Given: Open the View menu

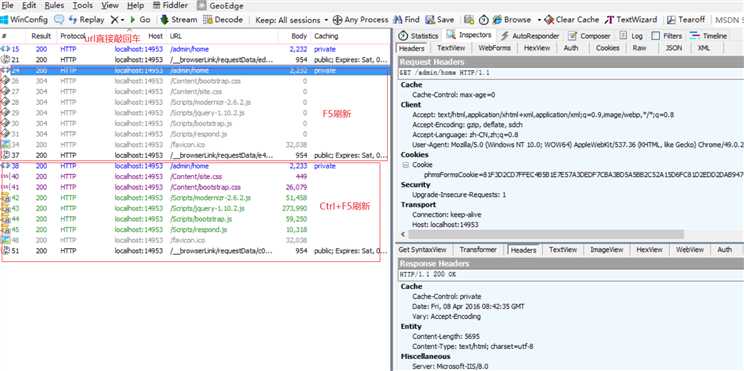Looking at the screenshot, I should [110, 6].
